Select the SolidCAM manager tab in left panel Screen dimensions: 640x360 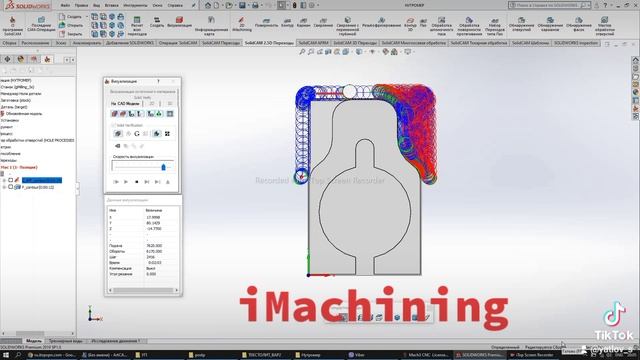47,60
